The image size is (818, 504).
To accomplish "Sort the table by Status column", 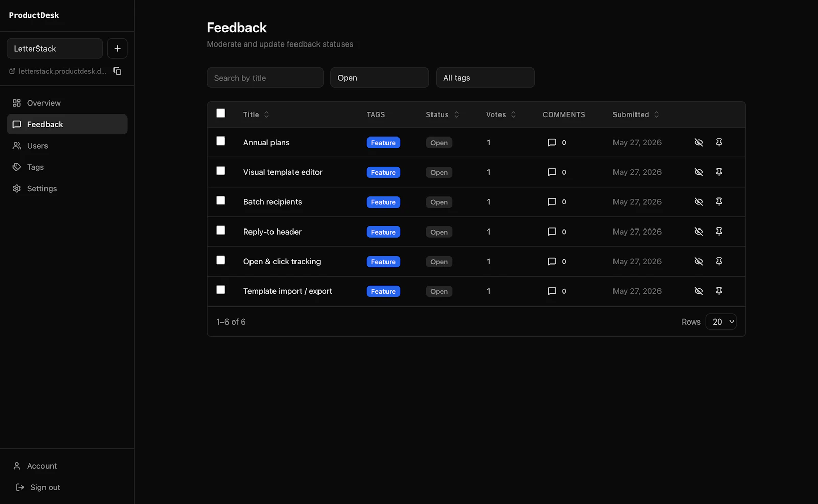I will pyautogui.click(x=443, y=114).
